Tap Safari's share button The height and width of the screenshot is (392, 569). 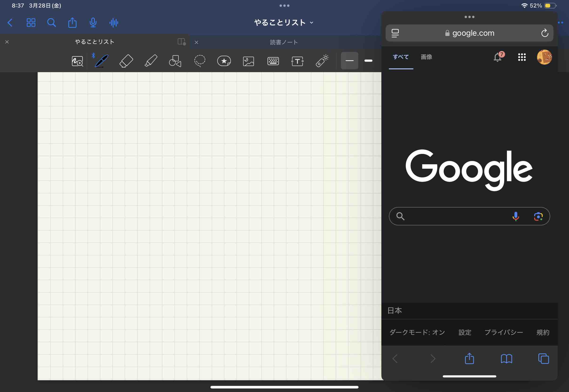469,358
